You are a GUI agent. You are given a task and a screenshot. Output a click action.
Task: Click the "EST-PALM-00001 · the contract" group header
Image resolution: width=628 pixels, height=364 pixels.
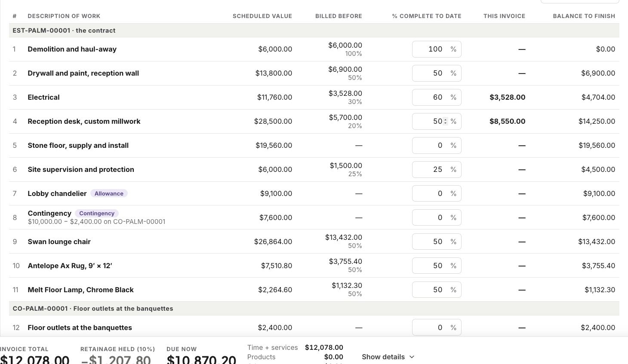click(x=314, y=31)
